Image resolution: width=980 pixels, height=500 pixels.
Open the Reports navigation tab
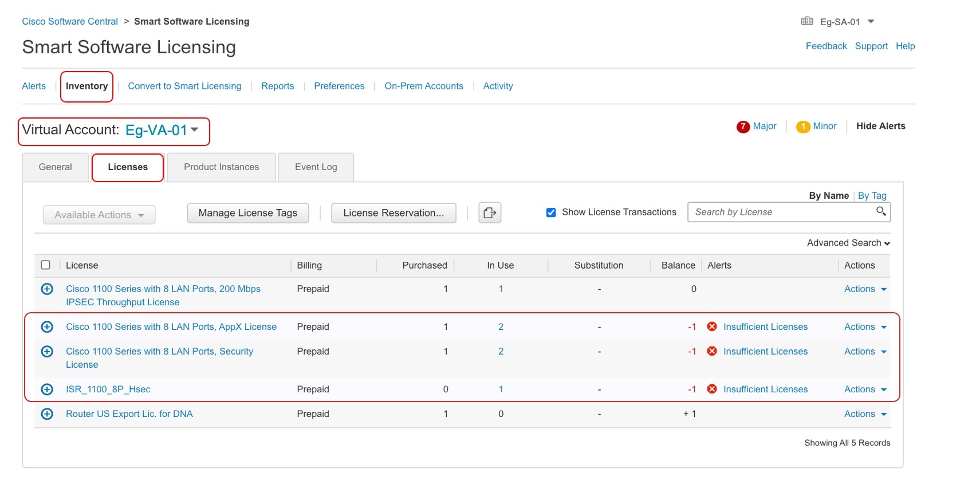click(x=278, y=86)
